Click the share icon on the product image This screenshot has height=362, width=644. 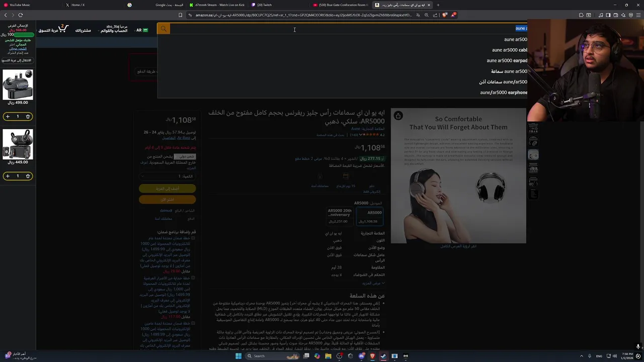[398, 116]
